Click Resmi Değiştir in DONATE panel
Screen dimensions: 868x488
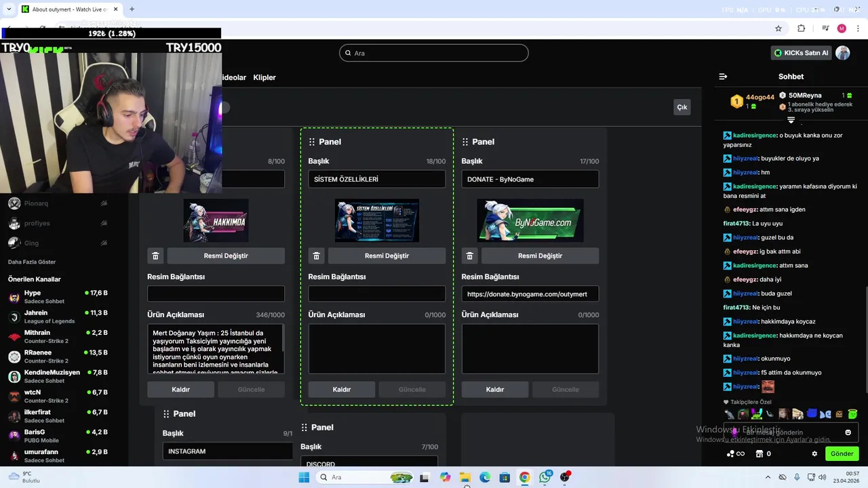540,256
